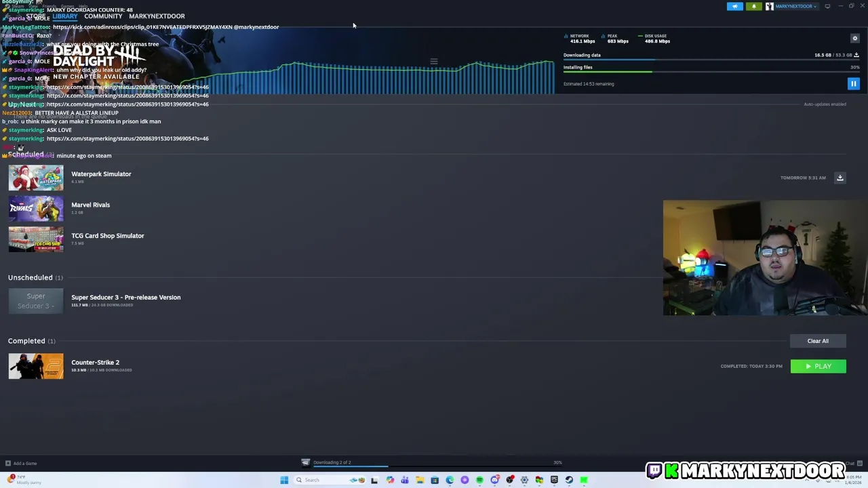Switch to Big Picture mode icon
Viewport: 868px width, 488px height.
827,6
